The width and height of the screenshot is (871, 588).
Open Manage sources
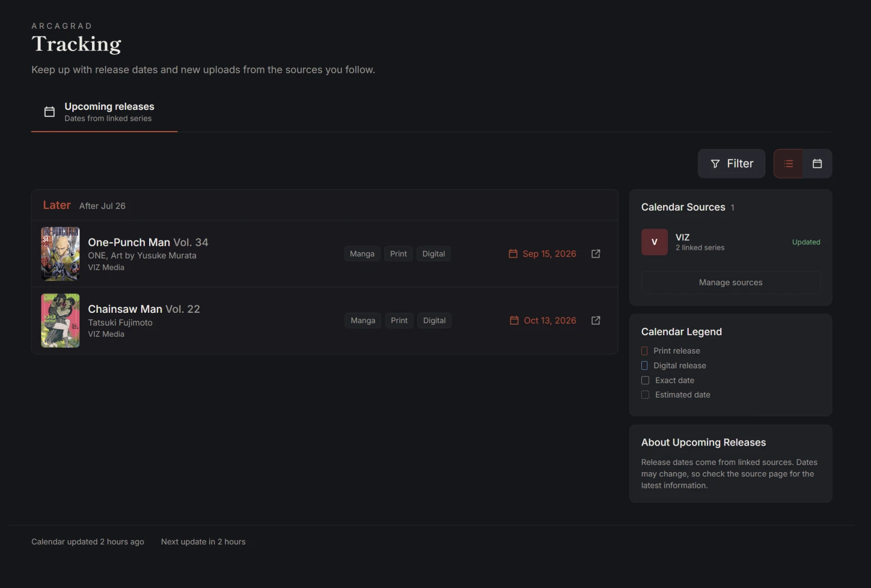[731, 282]
